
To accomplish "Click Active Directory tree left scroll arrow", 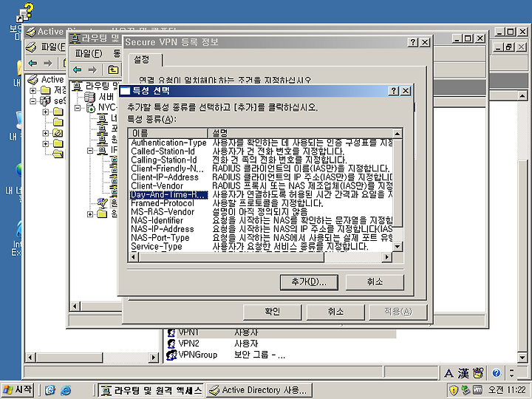I will (30, 358).
